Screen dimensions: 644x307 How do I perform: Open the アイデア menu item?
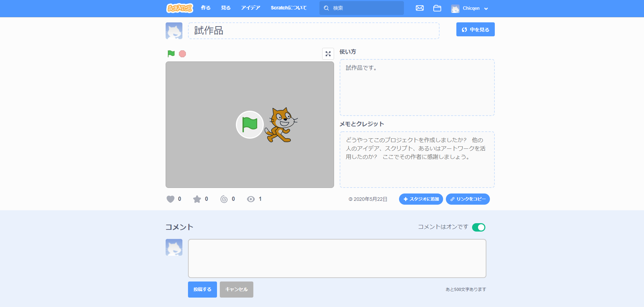pyautogui.click(x=251, y=8)
